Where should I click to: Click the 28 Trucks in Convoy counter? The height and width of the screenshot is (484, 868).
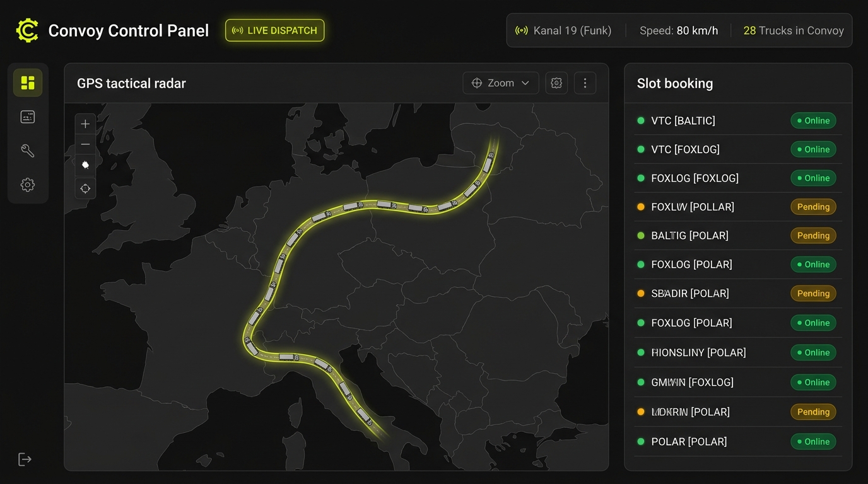[794, 30]
